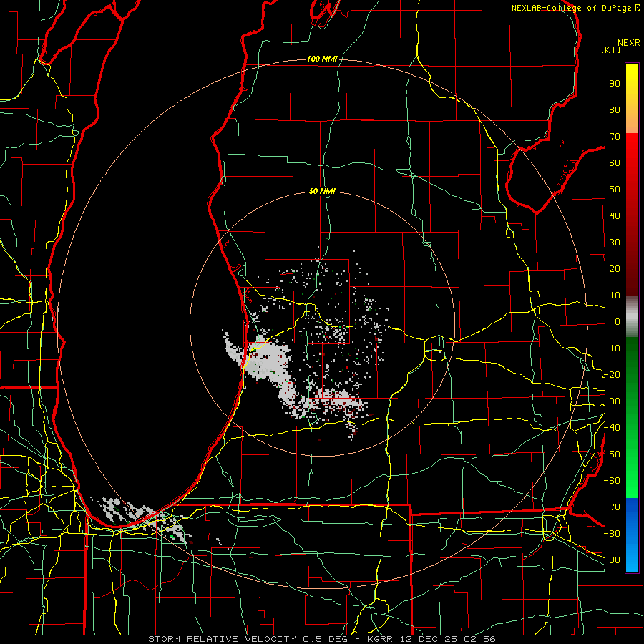Click the 10 value on the velocity scale
The height and width of the screenshot is (644, 644).
615,296
